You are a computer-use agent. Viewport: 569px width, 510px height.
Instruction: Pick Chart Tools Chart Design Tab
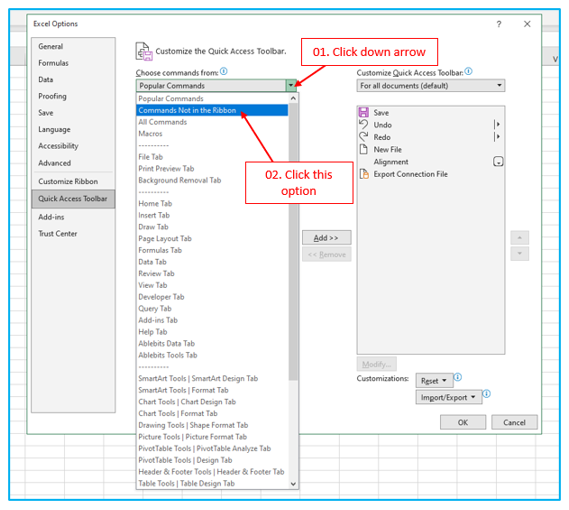tap(212, 402)
